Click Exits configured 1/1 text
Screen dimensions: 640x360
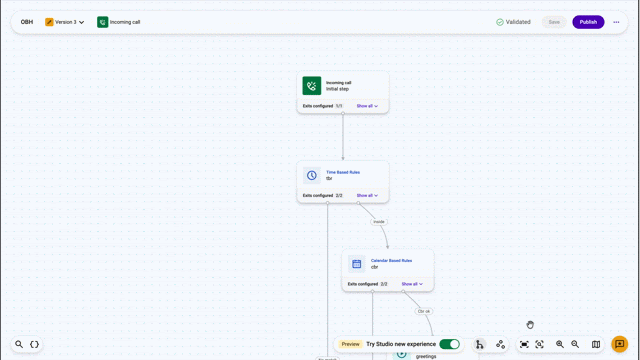[x=322, y=106]
